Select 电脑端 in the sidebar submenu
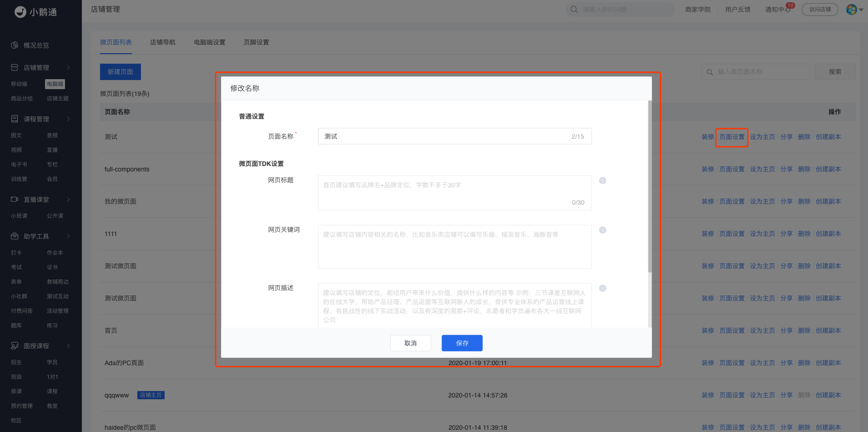The width and height of the screenshot is (868, 432). (55, 84)
